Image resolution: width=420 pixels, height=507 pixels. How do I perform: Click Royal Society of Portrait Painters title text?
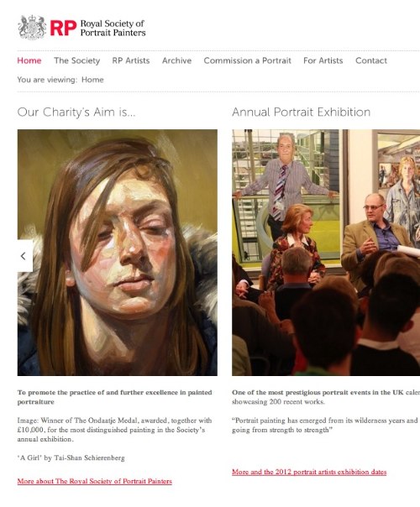pos(113,29)
